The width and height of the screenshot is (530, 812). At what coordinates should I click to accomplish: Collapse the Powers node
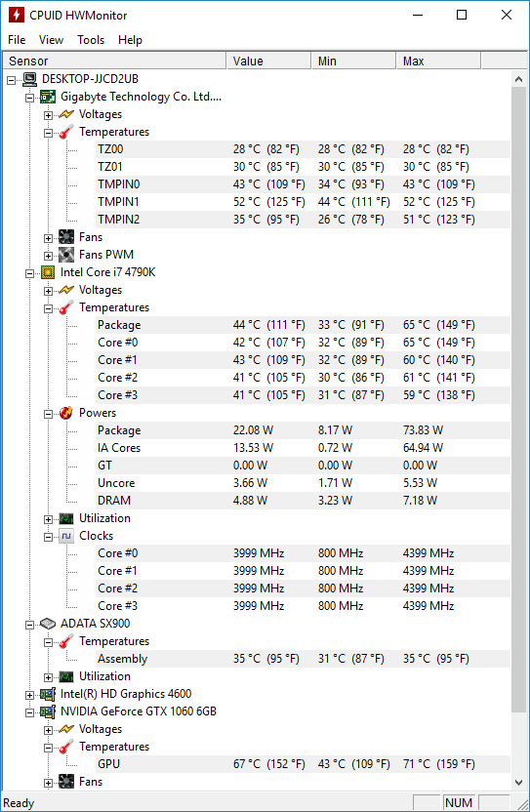click(48, 414)
